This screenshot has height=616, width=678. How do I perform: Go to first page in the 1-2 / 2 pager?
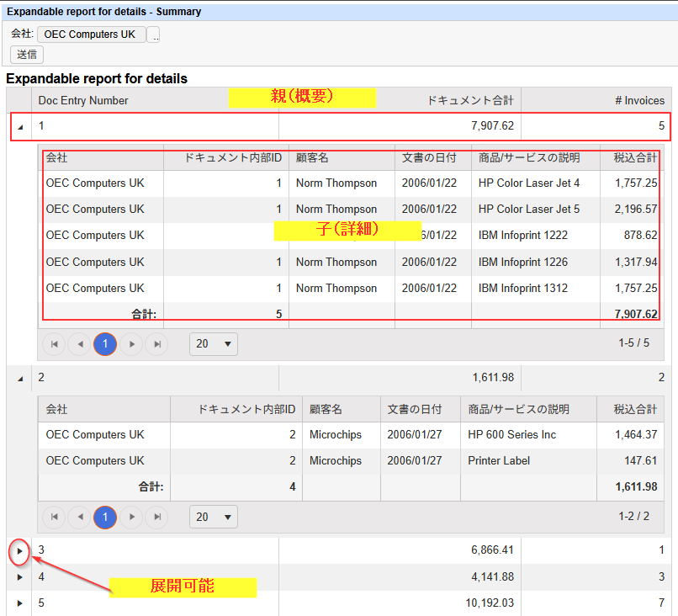pyautogui.click(x=54, y=517)
